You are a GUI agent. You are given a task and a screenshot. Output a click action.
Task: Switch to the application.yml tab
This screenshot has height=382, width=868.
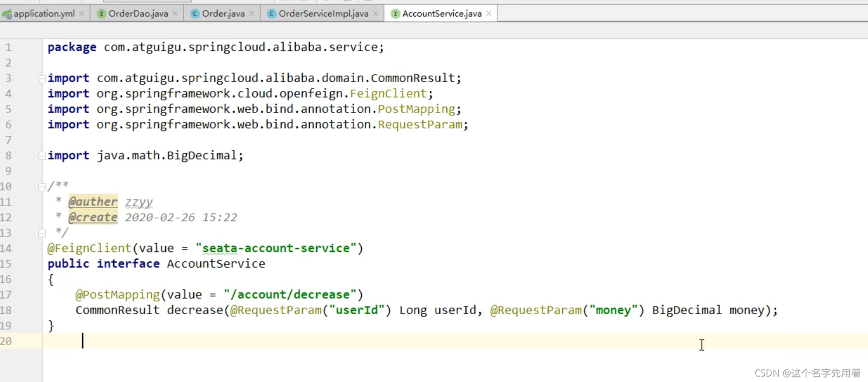coord(44,13)
